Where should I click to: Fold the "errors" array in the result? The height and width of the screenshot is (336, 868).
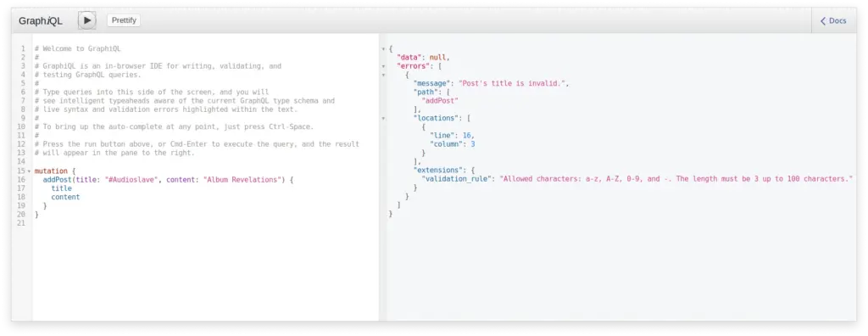click(383, 66)
